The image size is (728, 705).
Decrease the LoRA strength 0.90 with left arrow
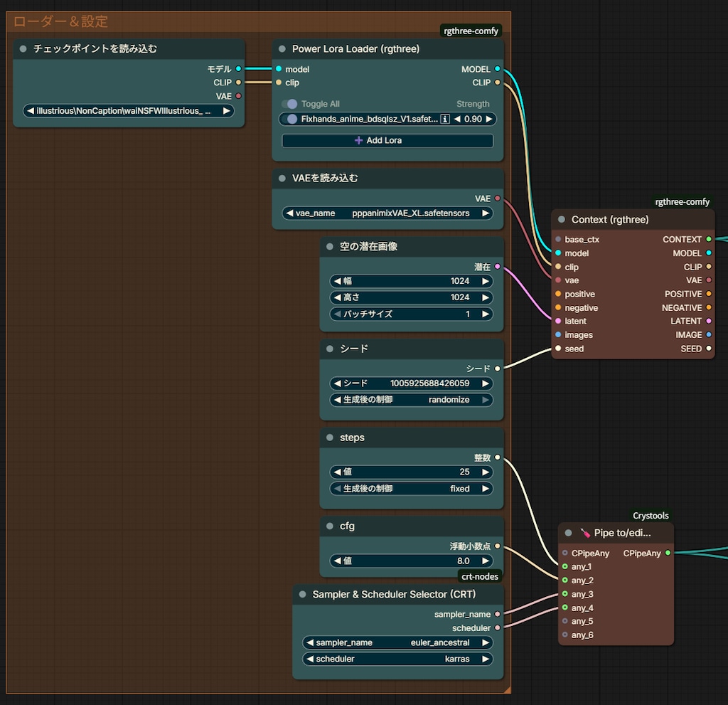(457, 119)
